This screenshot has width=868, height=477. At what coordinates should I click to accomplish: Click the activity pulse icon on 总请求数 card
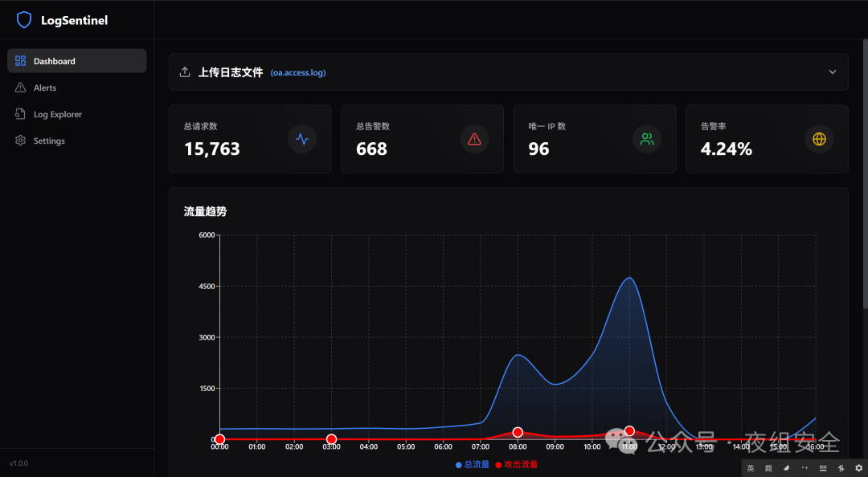click(x=302, y=139)
